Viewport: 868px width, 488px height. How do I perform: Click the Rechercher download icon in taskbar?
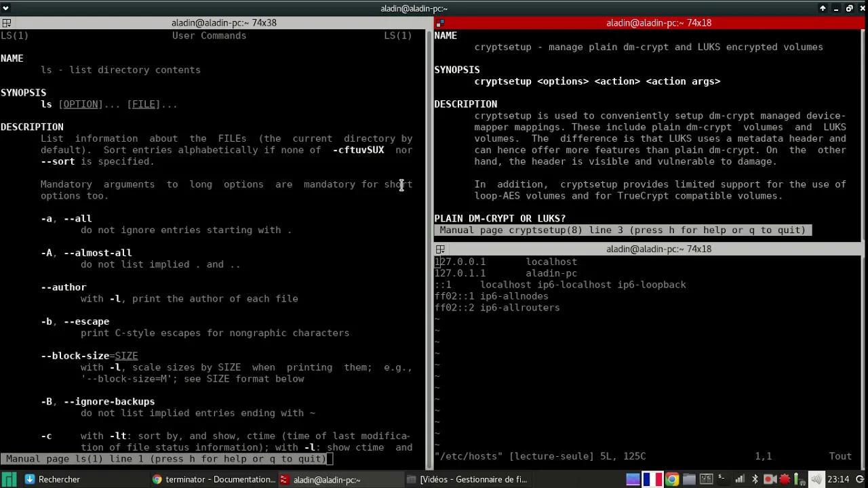coord(30,479)
